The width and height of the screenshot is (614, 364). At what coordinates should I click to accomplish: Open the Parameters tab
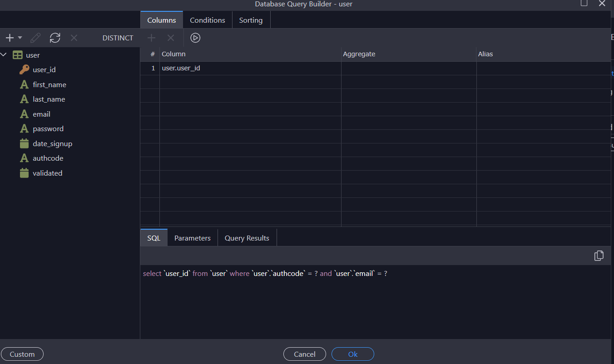click(192, 238)
